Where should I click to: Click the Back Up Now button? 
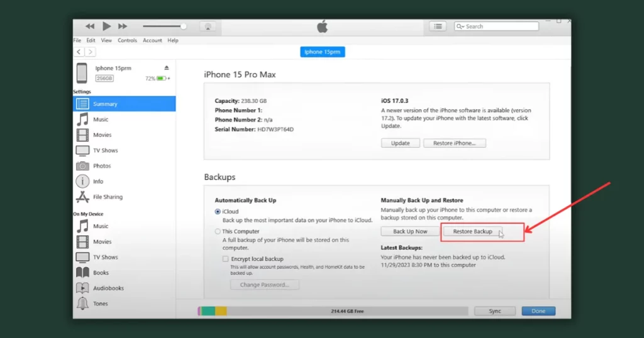[410, 231]
